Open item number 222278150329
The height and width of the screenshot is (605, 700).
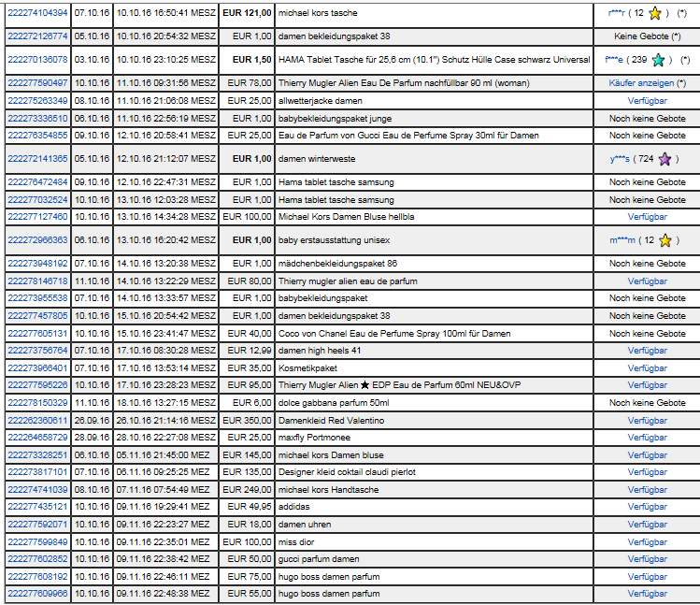click(x=37, y=403)
